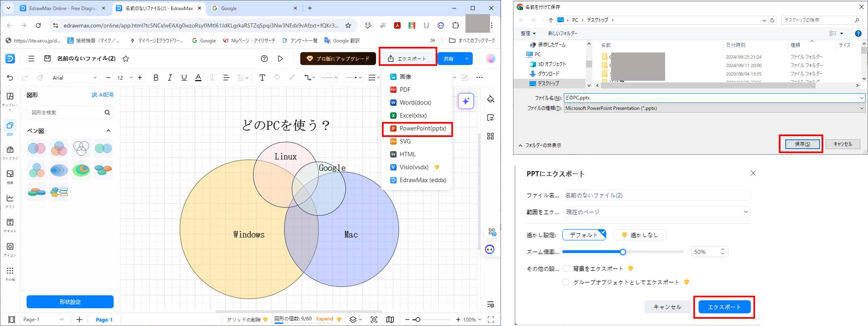The width and height of the screenshot is (868, 326).
Task: Open the Arial font family dropdown
Action: click(75, 78)
